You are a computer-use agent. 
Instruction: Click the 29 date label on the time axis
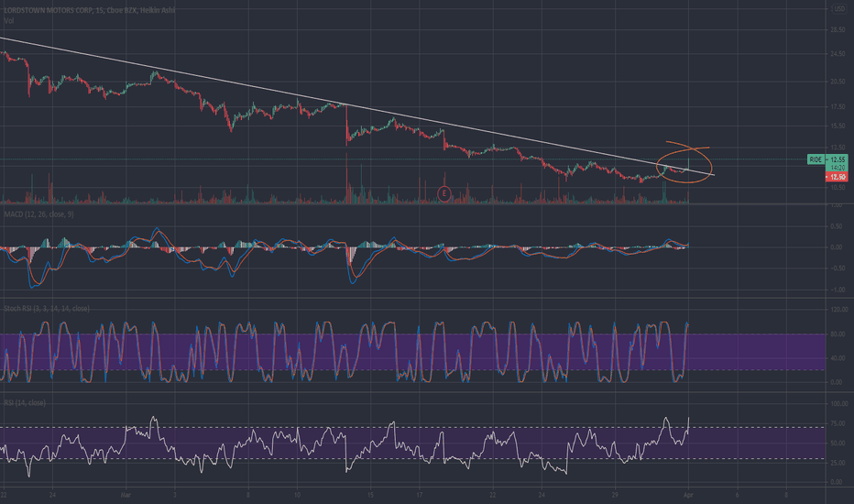[615, 495]
